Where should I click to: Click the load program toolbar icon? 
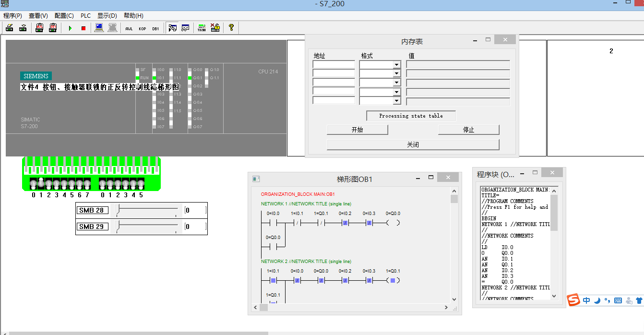(9, 28)
